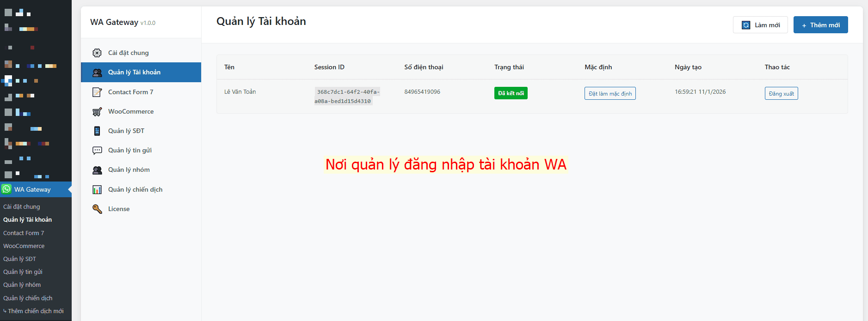This screenshot has width=868, height=321.
Task: Set Lê Văn Toàn account as default
Action: (x=610, y=94)
